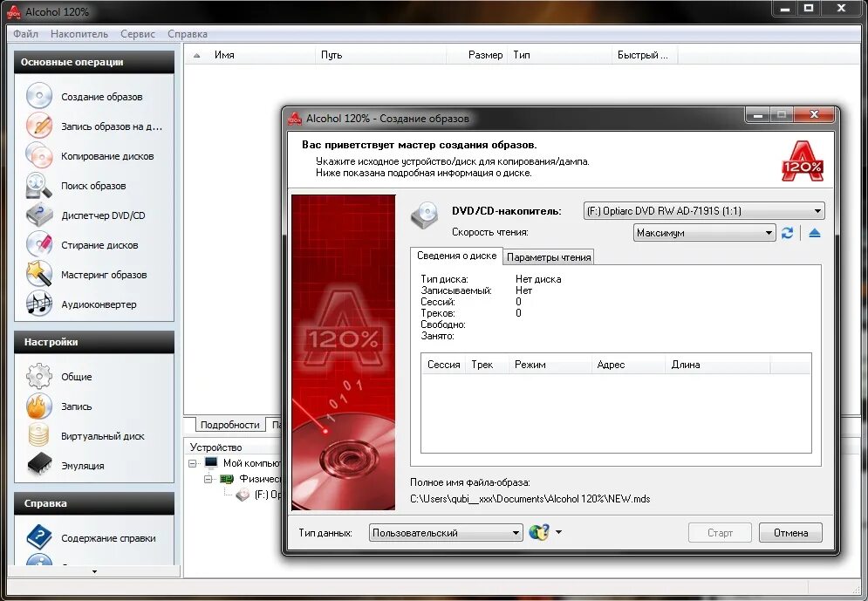Image resolution: width=868 pixels, height=601 pixels.
Task: Click the Длина column header in wizard
Action: [717, 365]
